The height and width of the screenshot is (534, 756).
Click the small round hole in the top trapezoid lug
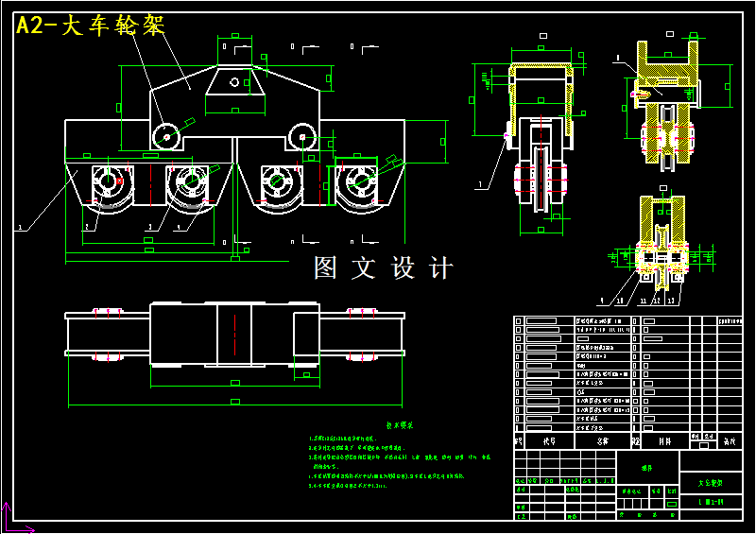(234, 82)
